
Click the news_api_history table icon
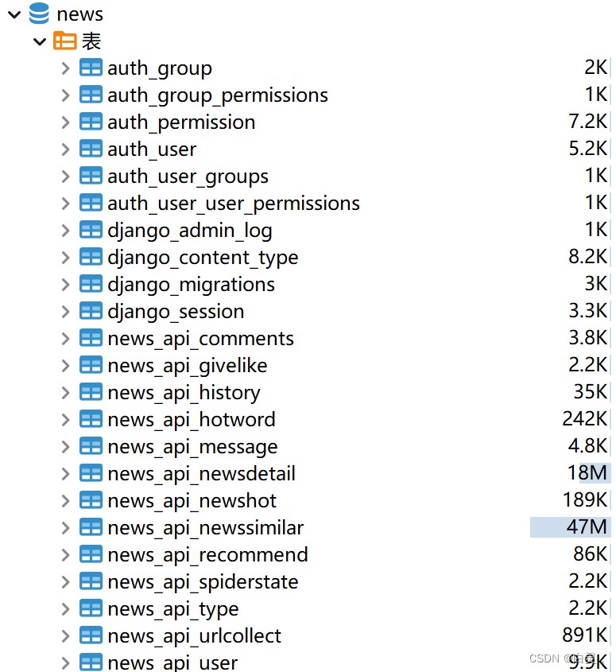tap(91, 392)
